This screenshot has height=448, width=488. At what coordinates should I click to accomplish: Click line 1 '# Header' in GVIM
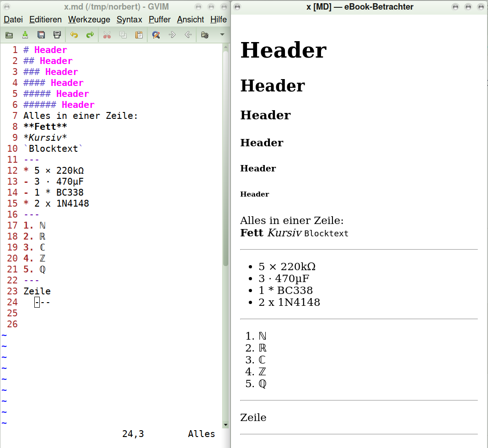click(x=45, y=50)
